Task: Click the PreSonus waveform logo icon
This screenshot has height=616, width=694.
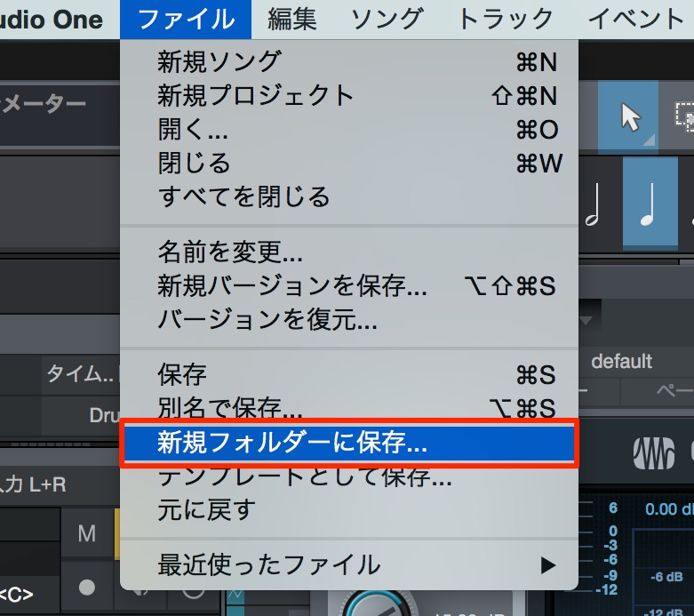Action: coord(654,453)
